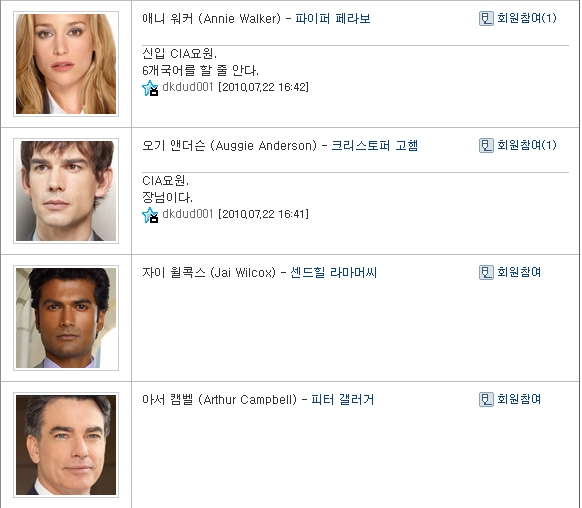Click the 회원참여 icon in Annie Walker row
This screenshot has width=582, height=508.
click(486, 18)
